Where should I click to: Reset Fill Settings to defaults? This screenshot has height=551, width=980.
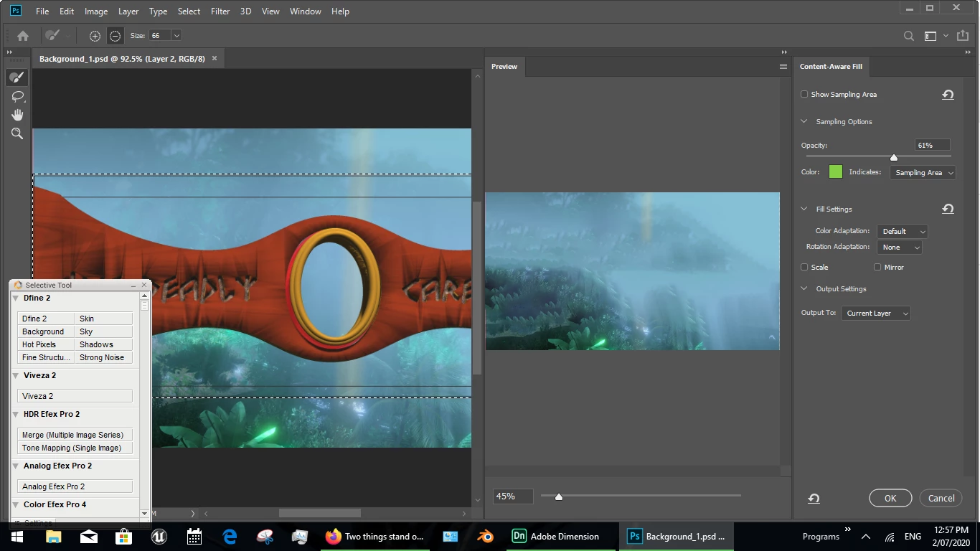tap(948, 209)
